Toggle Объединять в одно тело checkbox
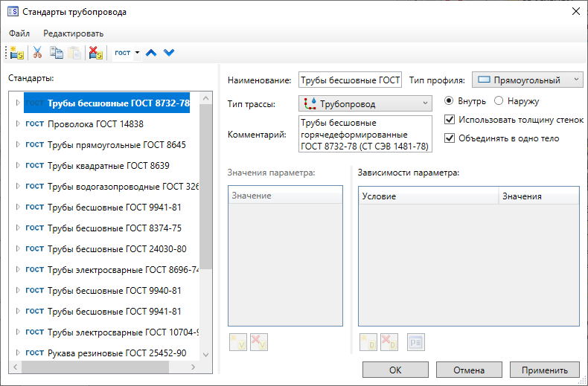 click(x=449, y=138)
